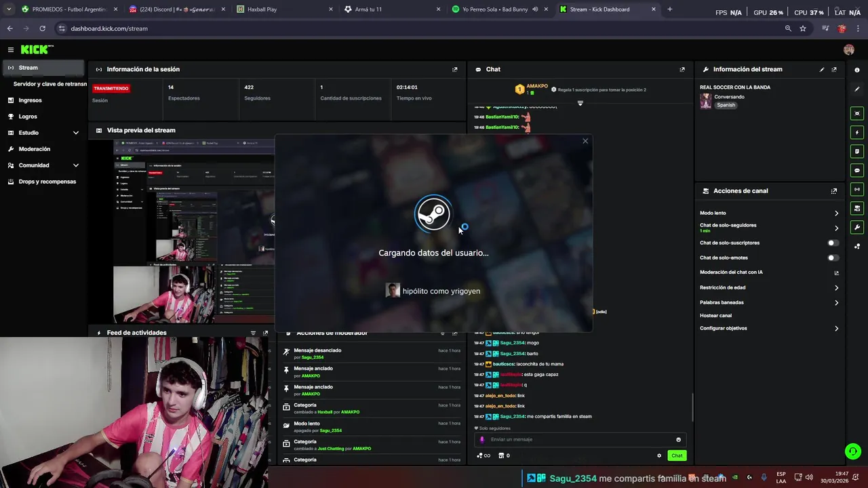
Task: Expand the Estudio sidebar section
Action: tap(76, 133)
